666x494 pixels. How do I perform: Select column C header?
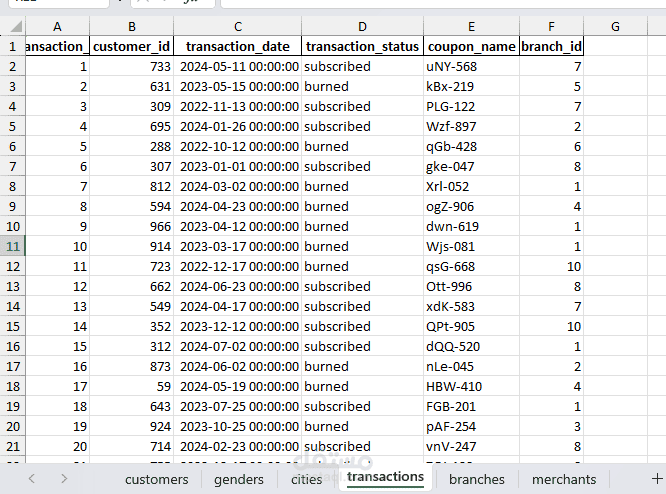[237, 26]
